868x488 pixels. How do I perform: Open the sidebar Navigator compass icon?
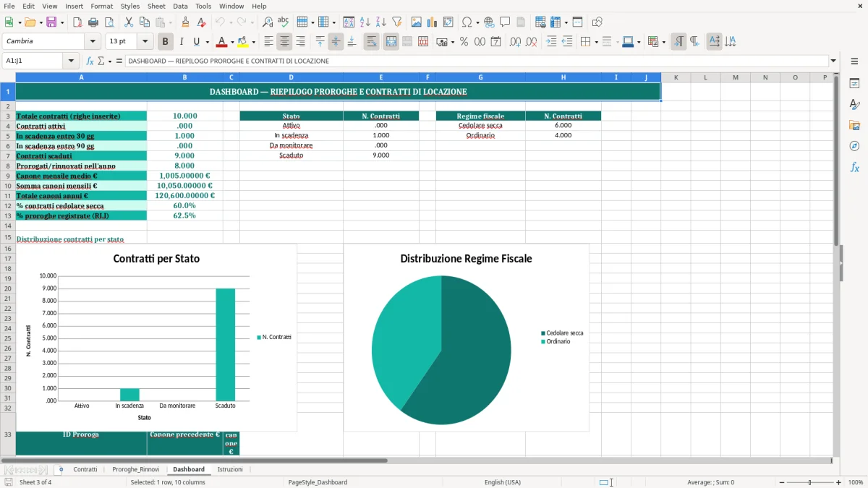[x=854, y=146]
